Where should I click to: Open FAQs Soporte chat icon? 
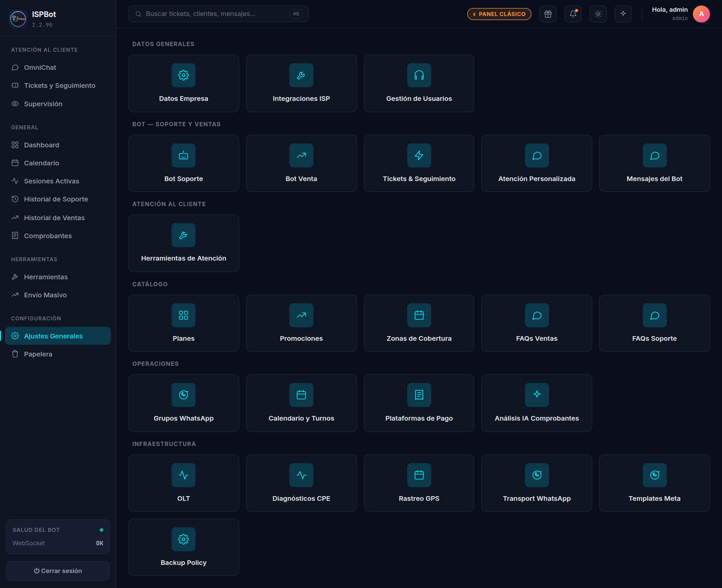point(654,315)
